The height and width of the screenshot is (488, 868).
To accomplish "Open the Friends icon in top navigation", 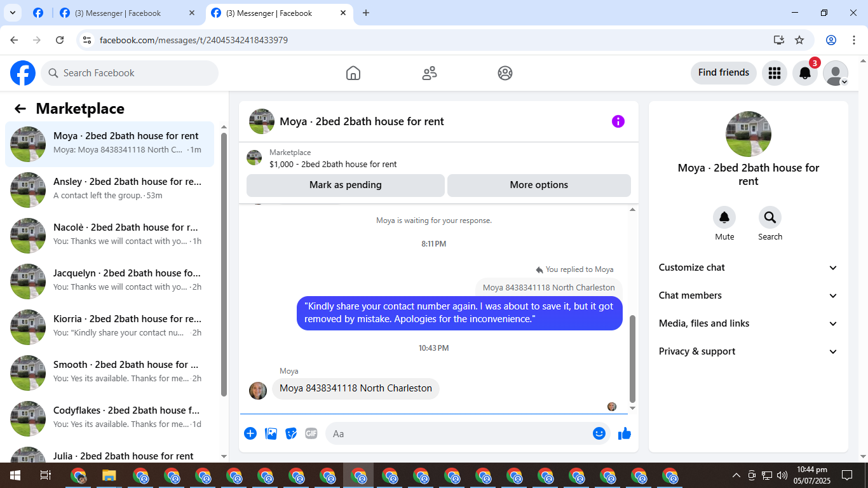I will 430,73.
